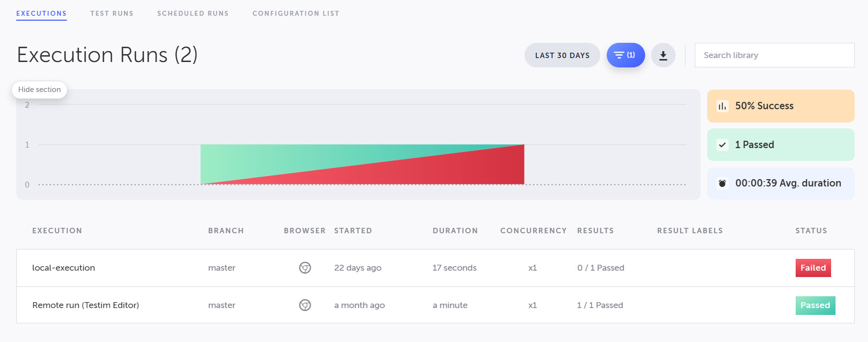Click the bar chart icon beside 50% Success
Image resolution: width=868 pixels, height=342 pixels.
722,106
